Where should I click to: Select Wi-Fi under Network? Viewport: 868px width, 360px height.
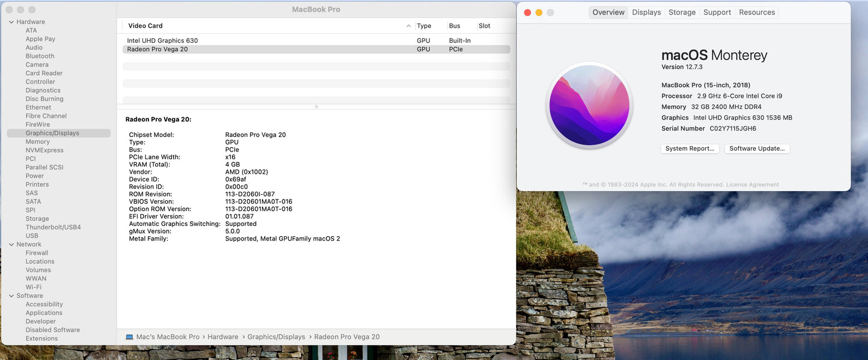33,287
